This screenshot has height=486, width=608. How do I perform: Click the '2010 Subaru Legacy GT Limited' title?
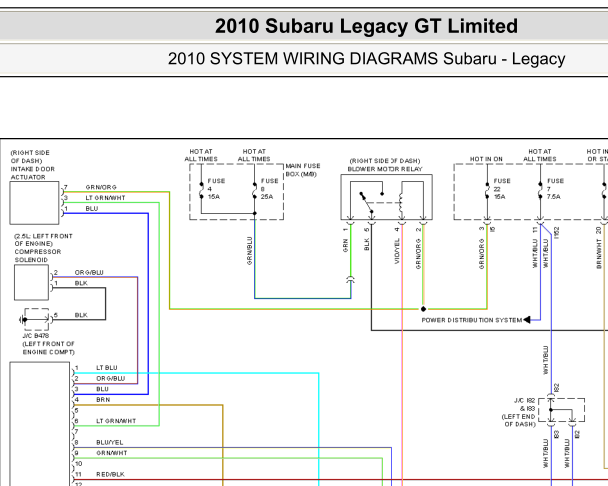click(x=366, y=26)
